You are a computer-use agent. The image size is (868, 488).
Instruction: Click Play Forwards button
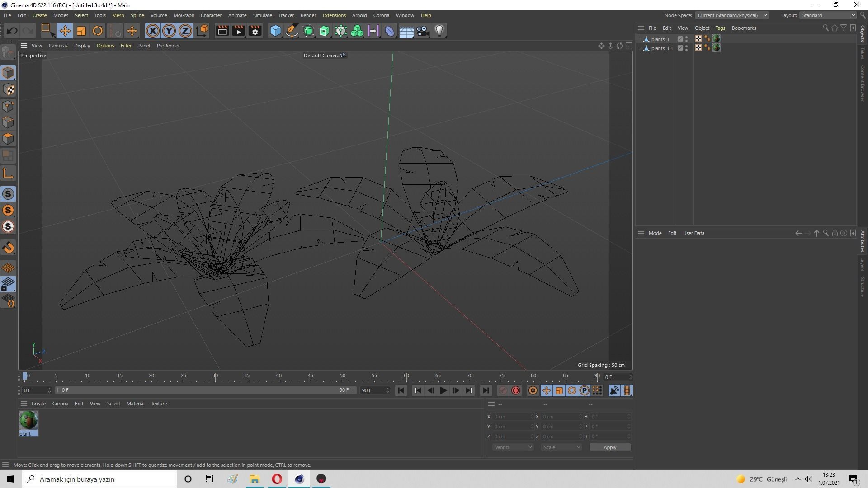[x=443, y=390]
